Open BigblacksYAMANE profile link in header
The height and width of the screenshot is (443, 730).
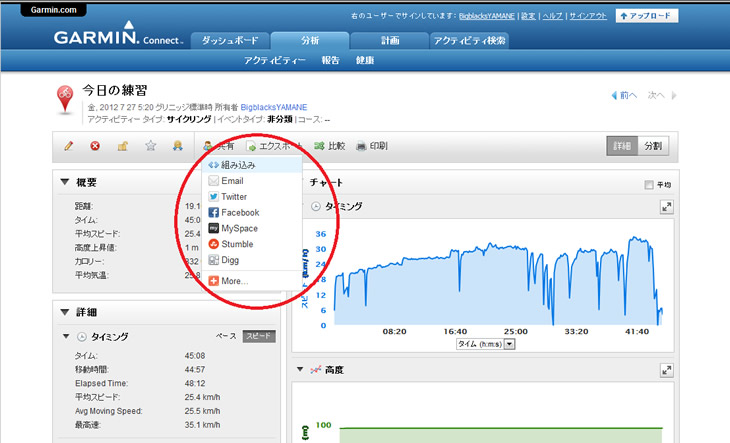tap(487, 16)
